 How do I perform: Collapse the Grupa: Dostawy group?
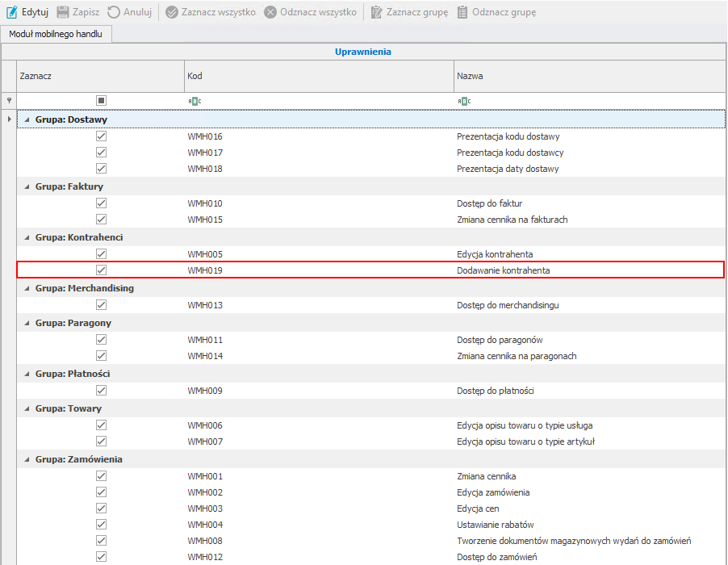click(x=27, y=119)
